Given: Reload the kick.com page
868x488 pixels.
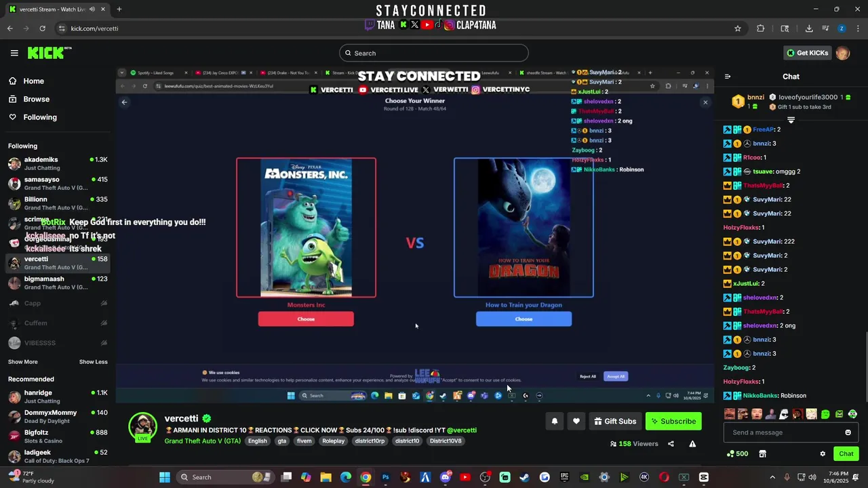Looking at the screenshot, I should (42, 28).
